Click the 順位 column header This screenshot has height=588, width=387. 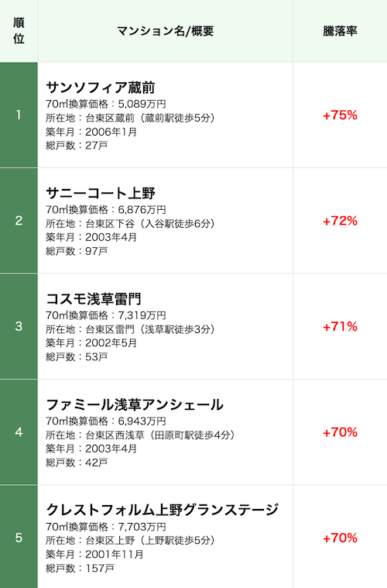[19, 31]
